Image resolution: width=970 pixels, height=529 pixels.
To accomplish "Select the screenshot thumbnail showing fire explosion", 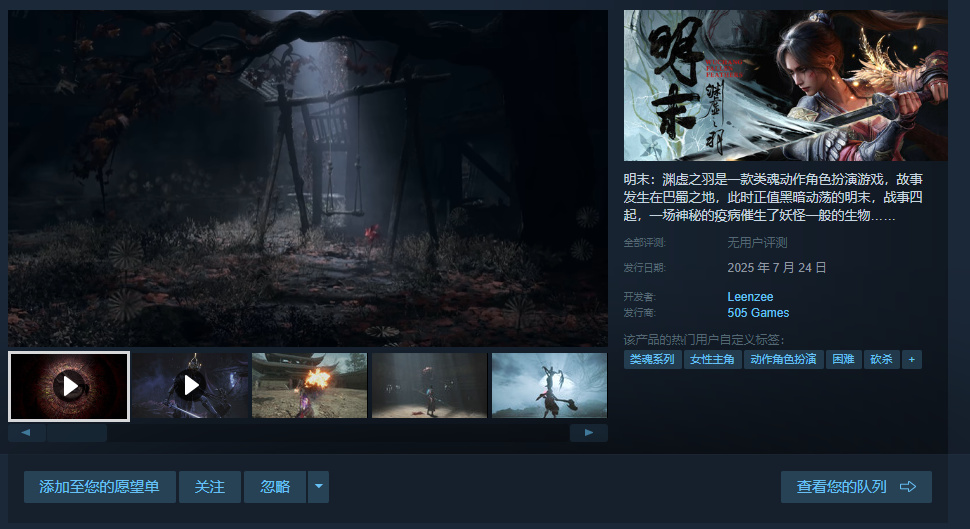I will [x=309, y=385].
